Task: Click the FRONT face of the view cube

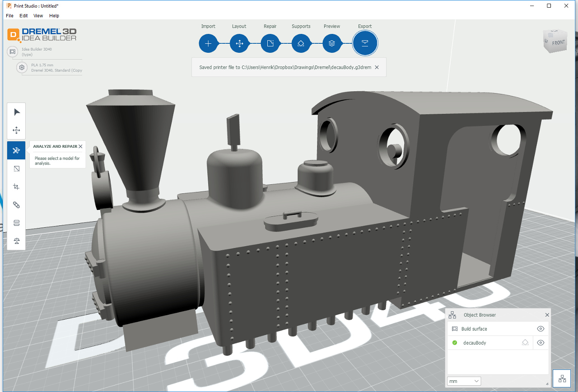Action: 558,43
